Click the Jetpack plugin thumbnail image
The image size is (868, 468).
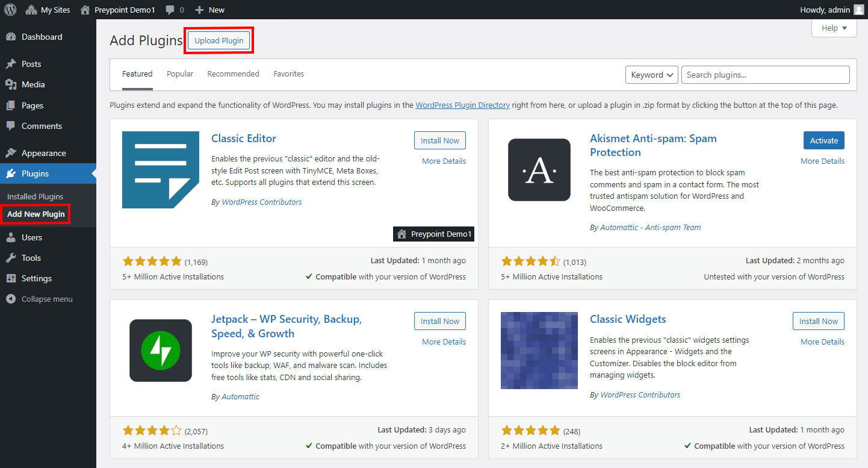click(x=161, y=351)
